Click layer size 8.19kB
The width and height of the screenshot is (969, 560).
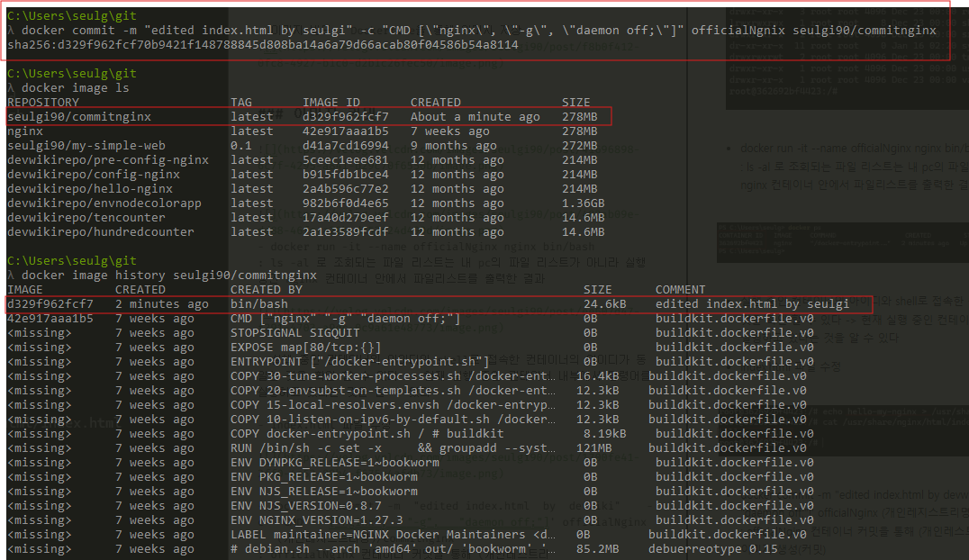605,434
